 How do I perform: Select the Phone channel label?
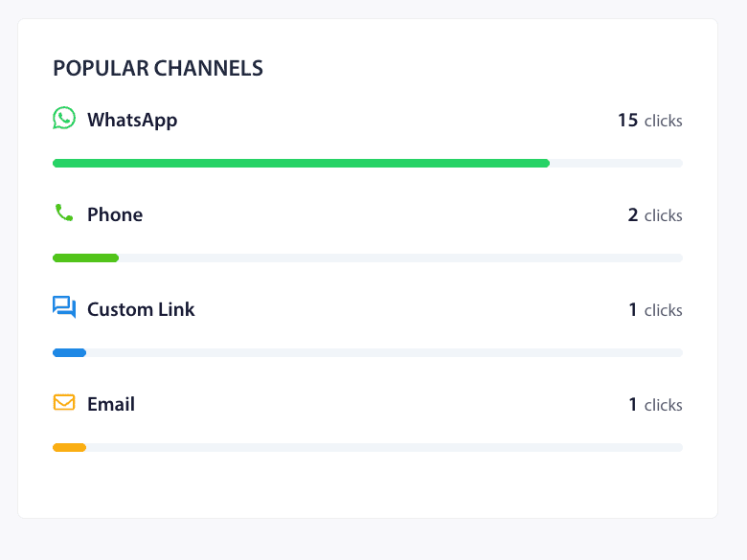tap(115, 214)
